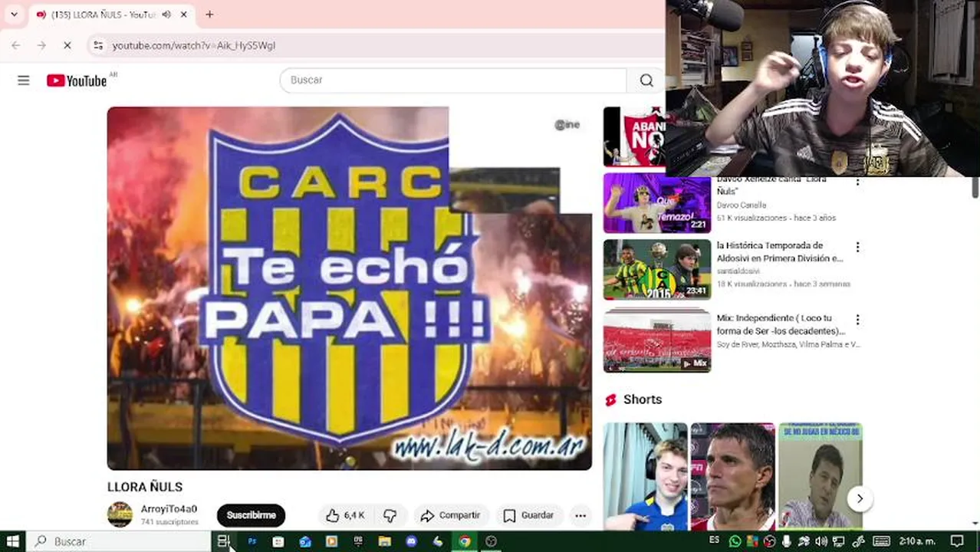Open the notification center icon
Screen dimensions: 980x552
(x=957, y=541)
